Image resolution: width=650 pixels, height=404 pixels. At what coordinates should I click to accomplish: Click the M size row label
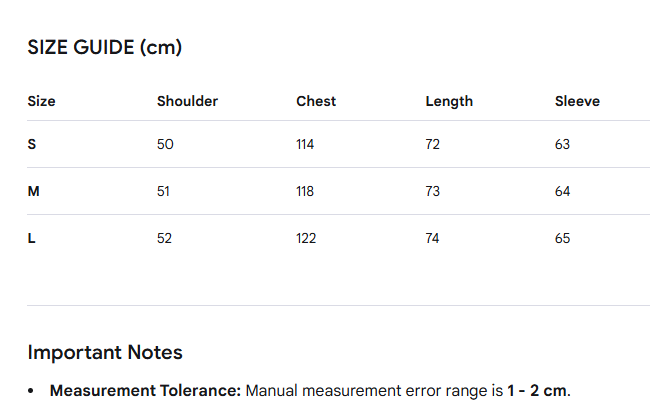pos(34,191)
